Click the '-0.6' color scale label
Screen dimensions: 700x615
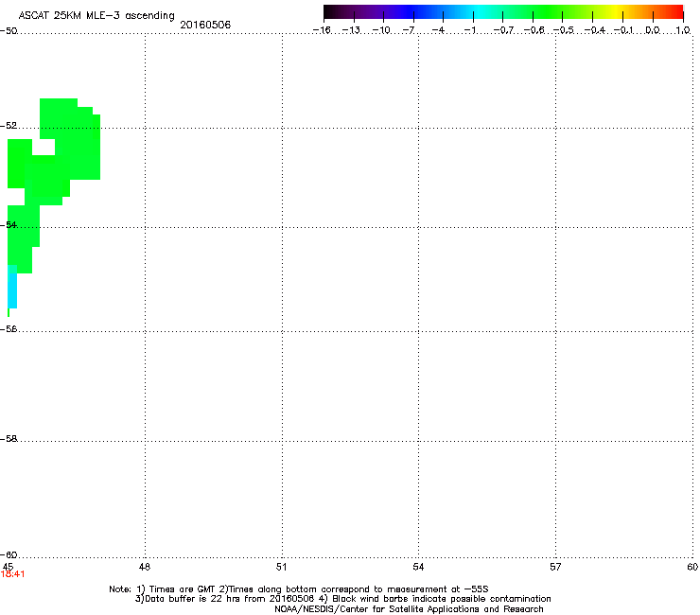pos(534,30)
